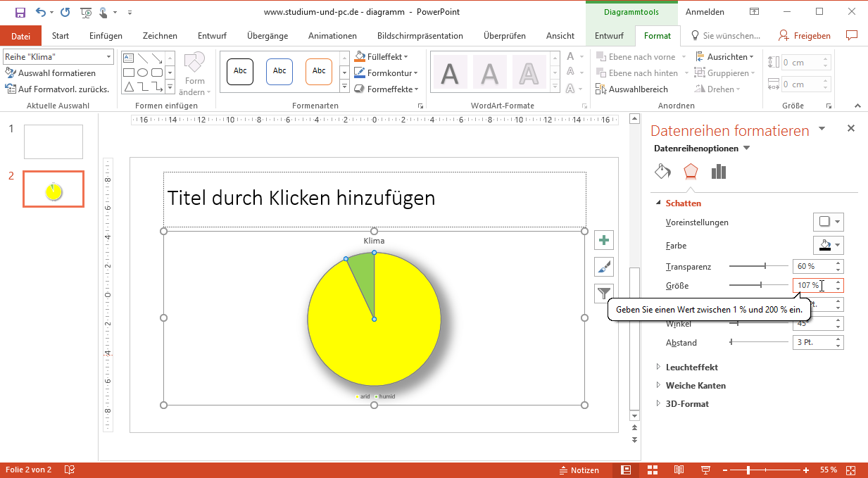Apply third WordArt style letter A
This screenshot has width=868, height=478.
coord(529,72)
